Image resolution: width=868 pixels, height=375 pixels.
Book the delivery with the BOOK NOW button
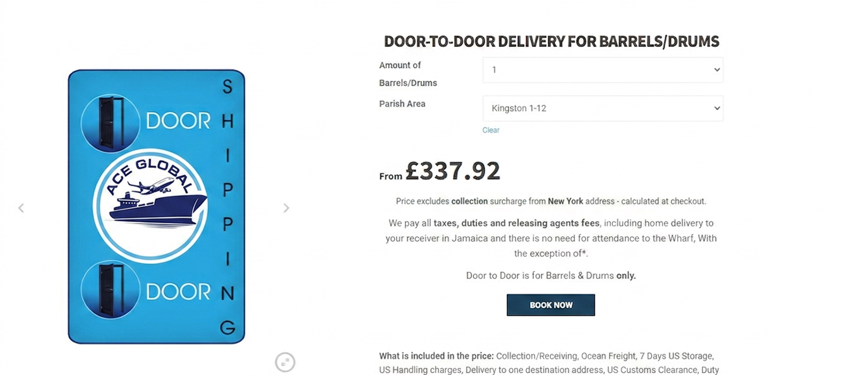pos(551,305)
